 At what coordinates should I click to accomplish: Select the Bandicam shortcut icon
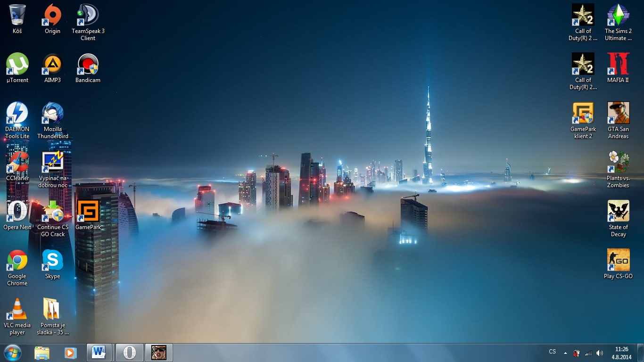coord(88,65)
